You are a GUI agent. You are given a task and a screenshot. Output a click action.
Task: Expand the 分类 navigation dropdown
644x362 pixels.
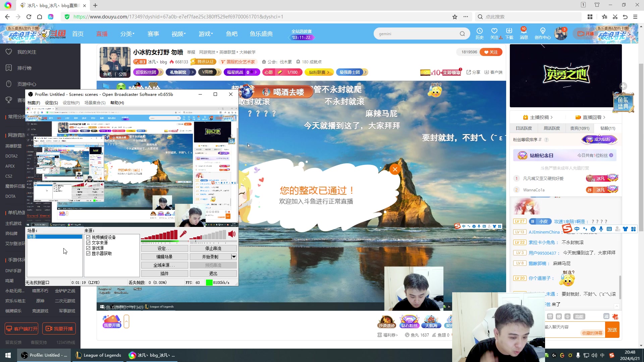point(127,34)
